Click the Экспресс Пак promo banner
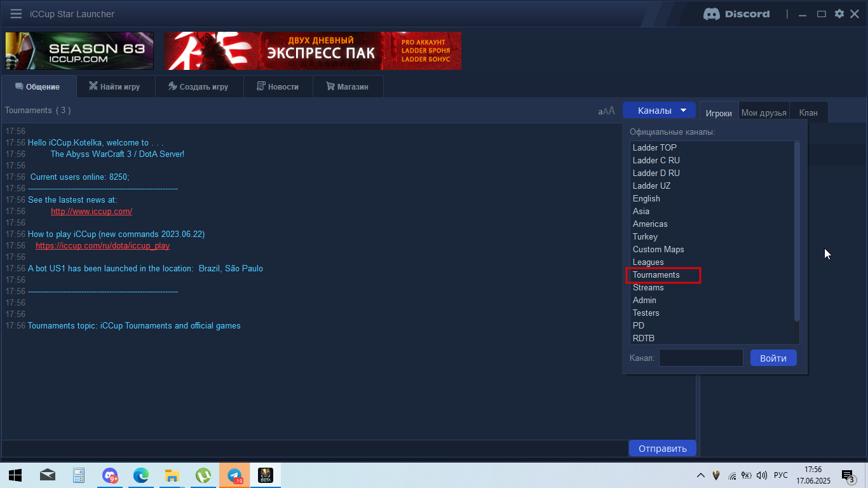 point(312,51)
